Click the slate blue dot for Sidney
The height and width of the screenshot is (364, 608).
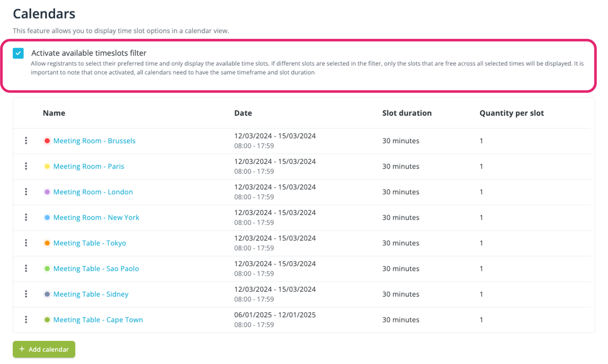point(47,294)
